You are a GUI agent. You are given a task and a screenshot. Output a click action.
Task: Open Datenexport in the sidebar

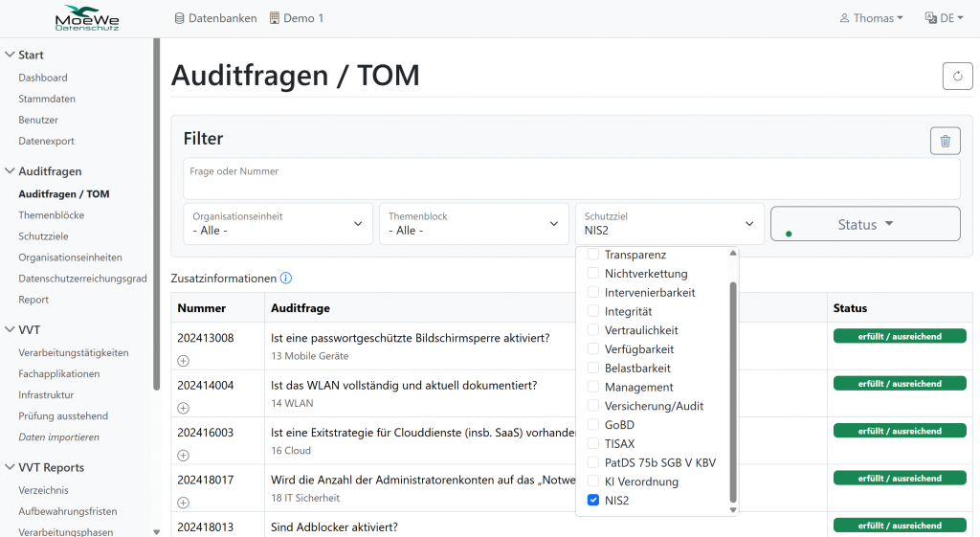click(46, 141)
